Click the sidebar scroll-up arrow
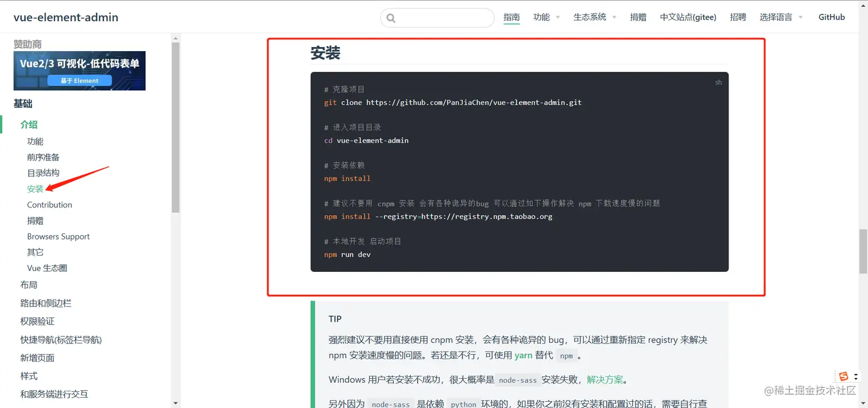Image resolution: width=868 pixels, height=408 pixels. tap(176, 37)
